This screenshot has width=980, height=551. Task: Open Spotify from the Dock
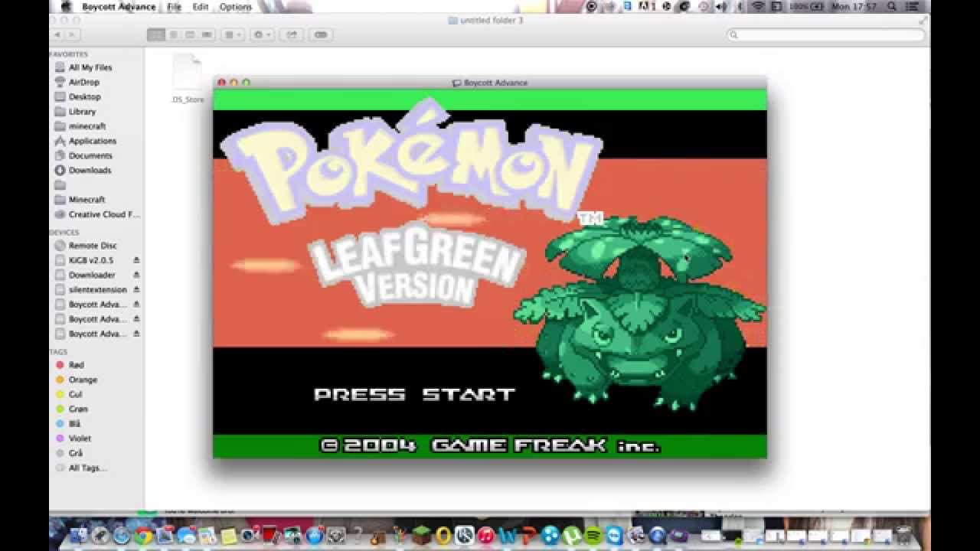(593, 536)
